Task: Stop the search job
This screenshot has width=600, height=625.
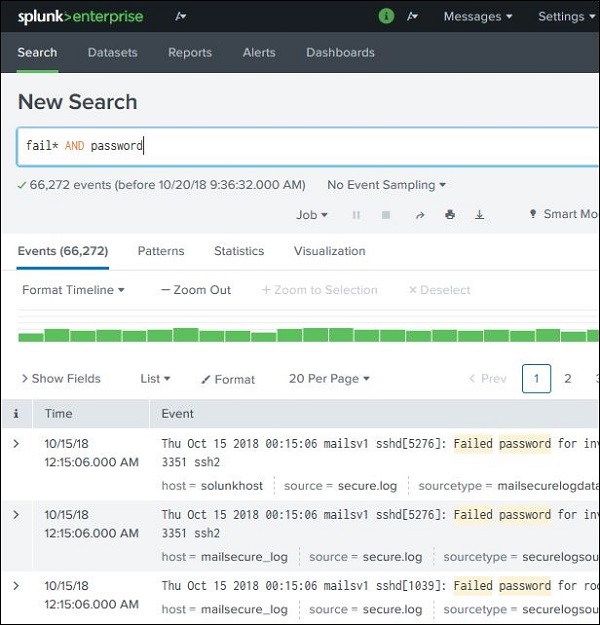Action: (386, 215)
